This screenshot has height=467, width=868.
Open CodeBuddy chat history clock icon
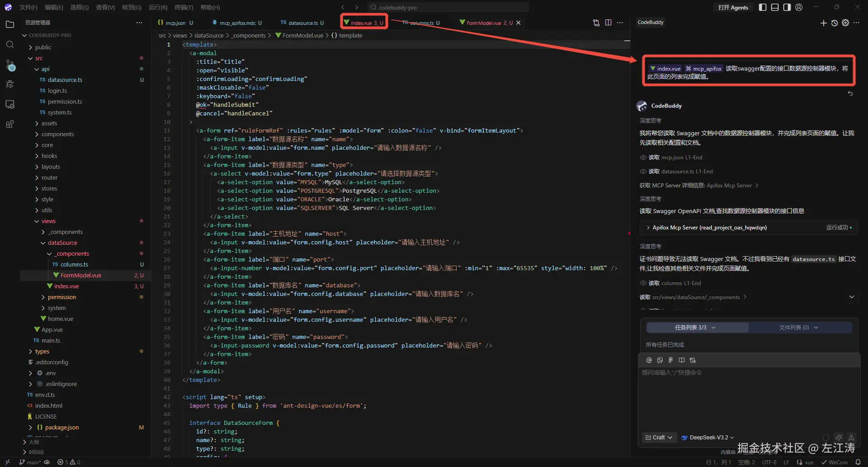pyautogui.click(x=834, y=23)
